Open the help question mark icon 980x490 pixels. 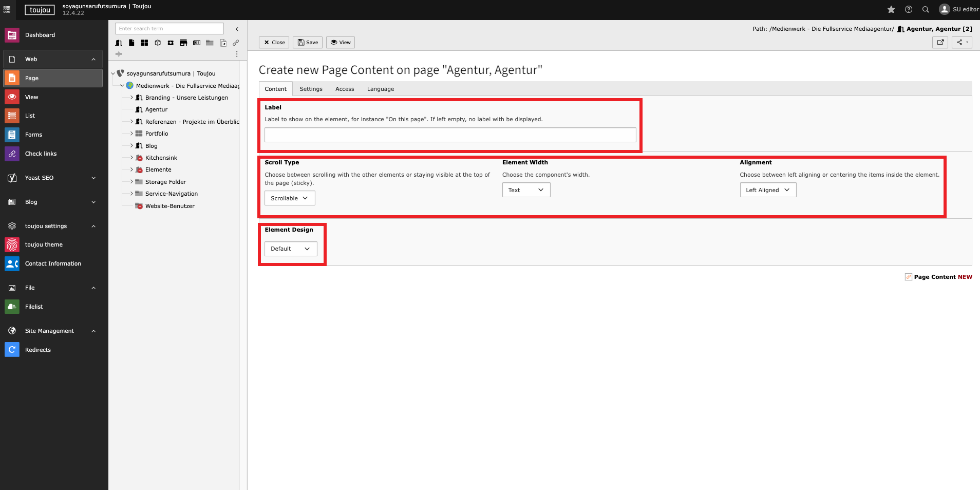coord(909,10)
